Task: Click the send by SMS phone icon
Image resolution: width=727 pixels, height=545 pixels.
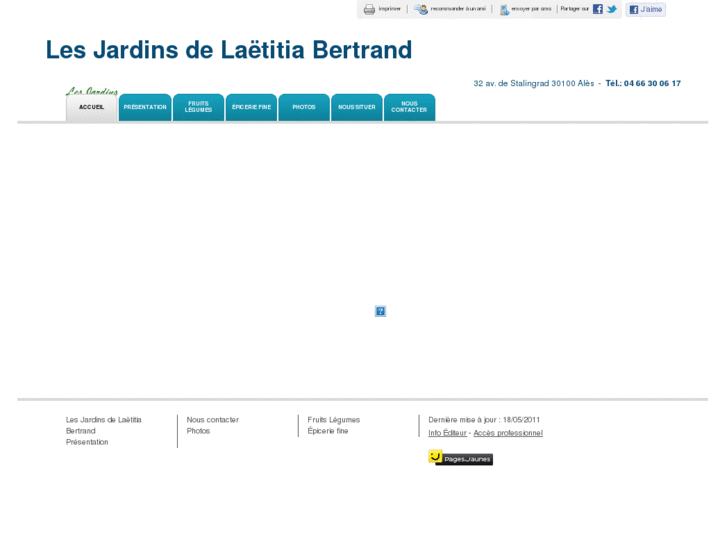Action: coord(504,9)
